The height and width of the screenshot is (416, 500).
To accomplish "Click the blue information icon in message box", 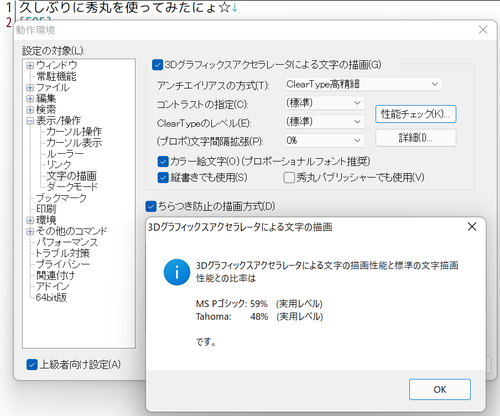I will click(x=177, y=272).
